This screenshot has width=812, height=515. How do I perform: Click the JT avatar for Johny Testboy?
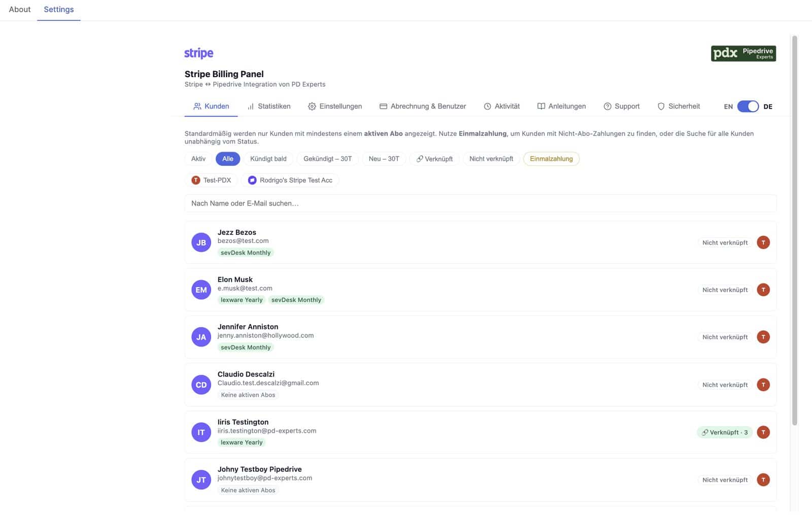(201, 479)
